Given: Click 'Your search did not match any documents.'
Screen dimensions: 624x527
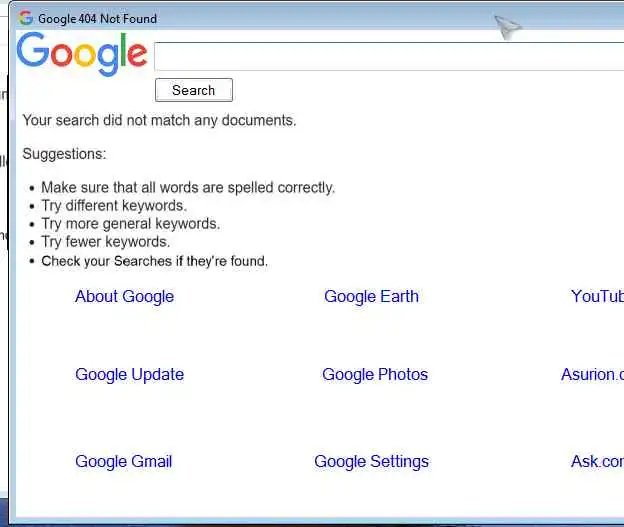Looking at the screenshot, I should click(160, 121).
